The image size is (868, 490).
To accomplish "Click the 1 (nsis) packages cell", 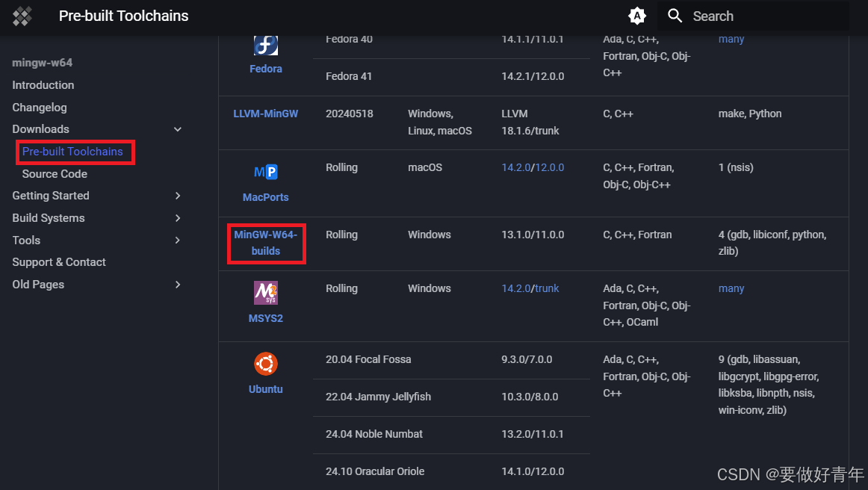I will pos(736,167).
